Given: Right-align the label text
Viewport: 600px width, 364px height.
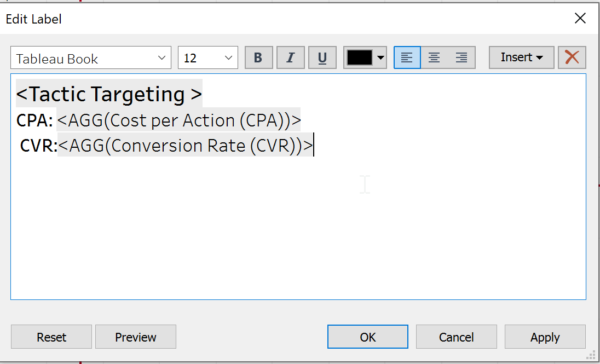Looking at the screenshot, I should tap(461, 58).
